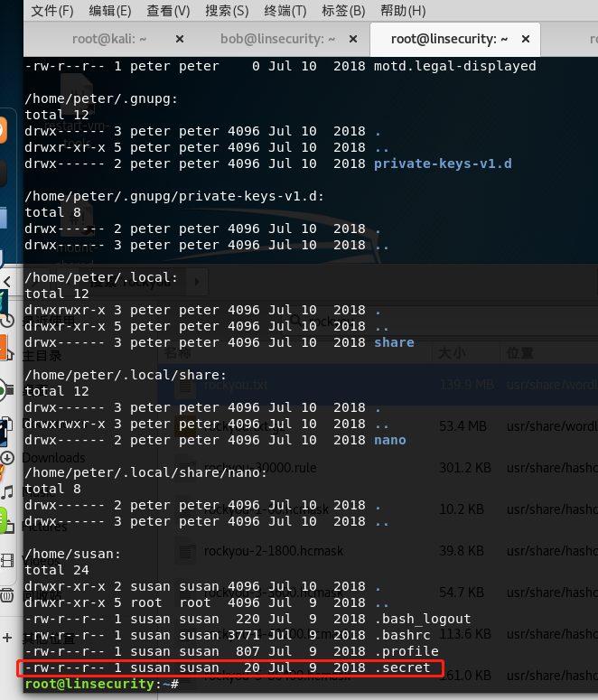
Task: Select rockyou-30000.rule in file manager
Action: (260, 468)
